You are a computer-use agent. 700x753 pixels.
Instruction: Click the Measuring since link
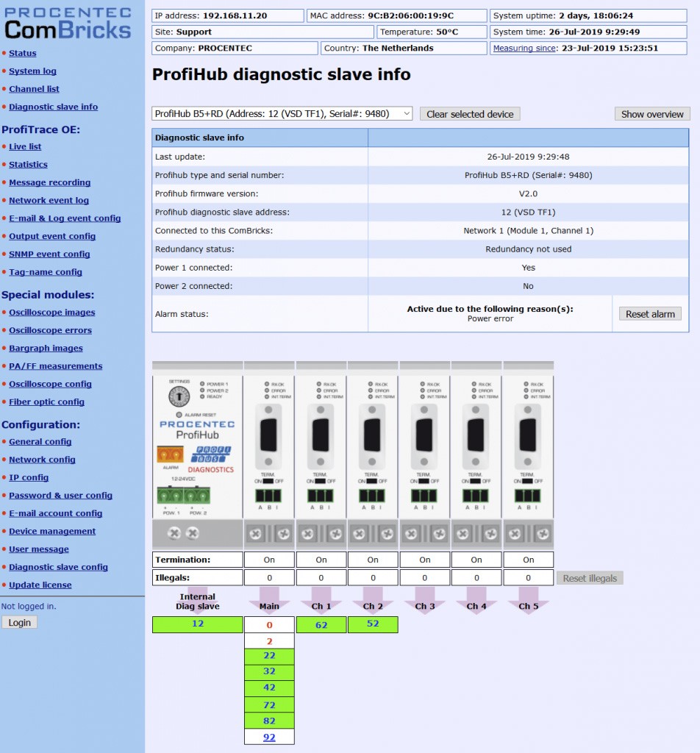[524, 48]
